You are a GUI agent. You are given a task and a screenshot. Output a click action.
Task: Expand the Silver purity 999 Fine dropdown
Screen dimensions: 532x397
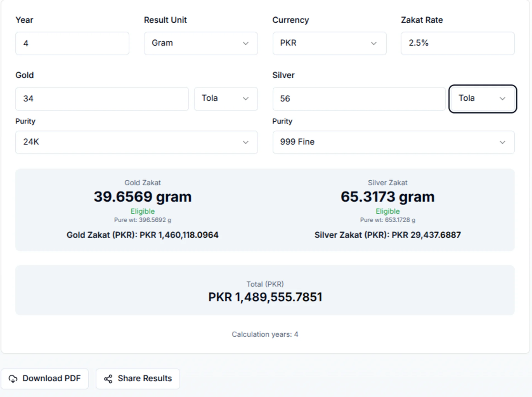point(393,142)
